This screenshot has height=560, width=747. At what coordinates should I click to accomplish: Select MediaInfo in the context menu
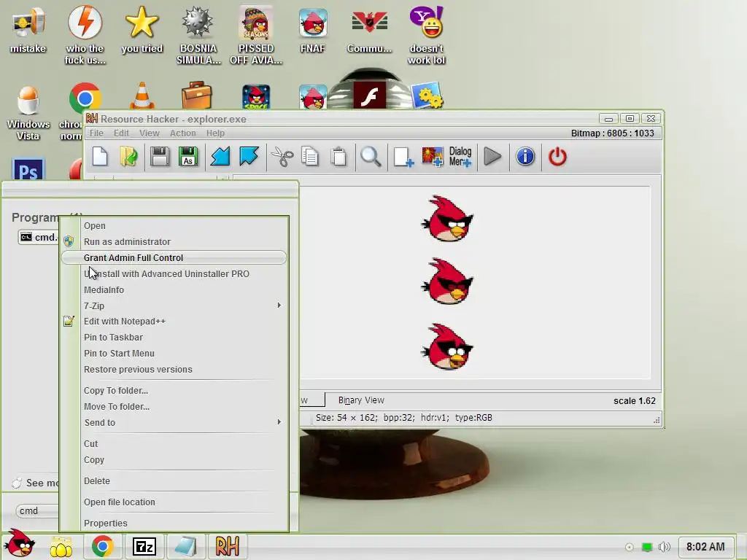pos(174,290)
